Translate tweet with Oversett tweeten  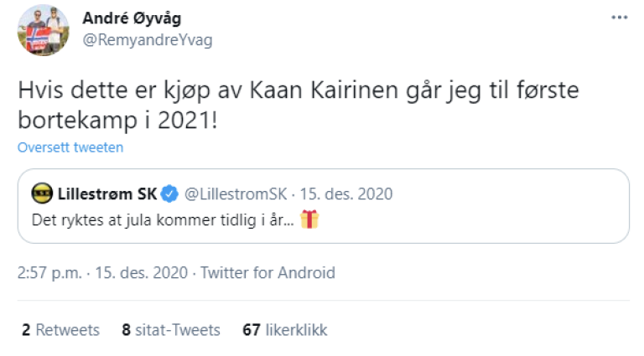[x=70, y=147]
